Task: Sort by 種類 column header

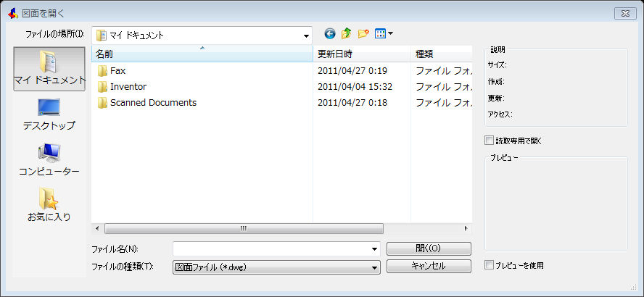Action: click(x=442, y=54)
